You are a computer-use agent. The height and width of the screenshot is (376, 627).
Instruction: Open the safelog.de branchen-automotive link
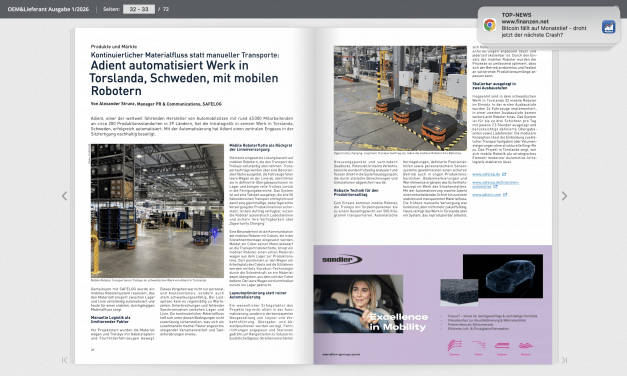click(x=495, y=184)
